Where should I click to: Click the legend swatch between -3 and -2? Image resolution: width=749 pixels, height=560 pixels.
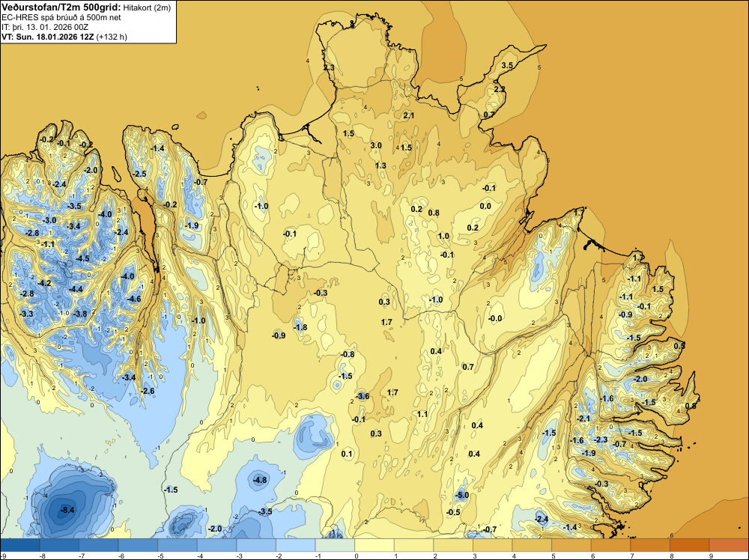pos(256,545)
